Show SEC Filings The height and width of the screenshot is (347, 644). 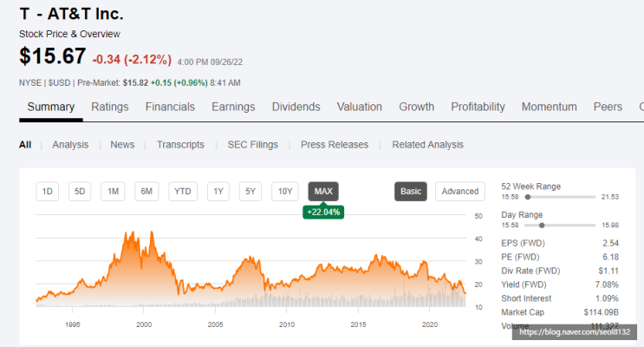click(252, 145)
